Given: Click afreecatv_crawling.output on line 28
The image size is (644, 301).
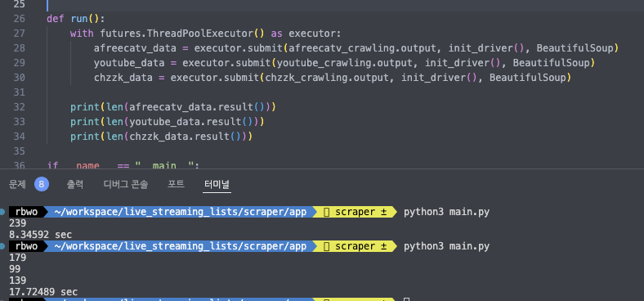Looking at the screenshot, I should tap(362, 48).
